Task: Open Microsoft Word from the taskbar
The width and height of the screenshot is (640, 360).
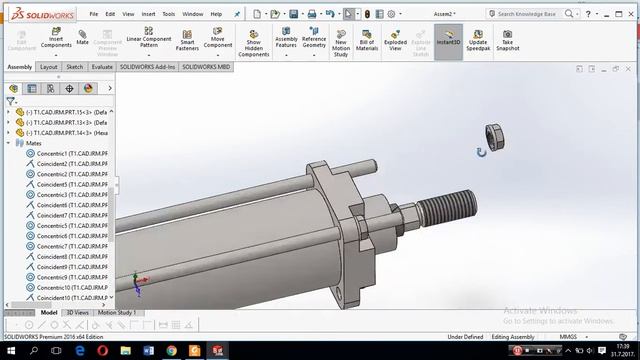Action: coord(149,351)
